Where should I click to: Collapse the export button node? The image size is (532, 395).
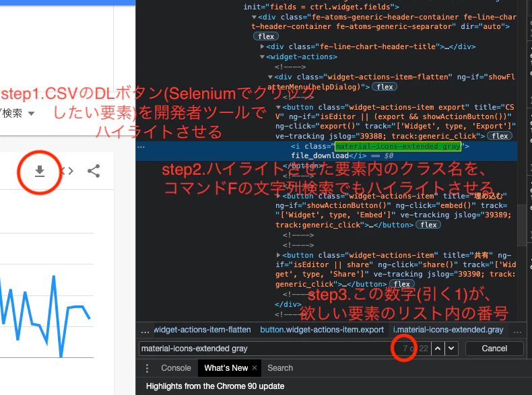[x=278, y=107]
